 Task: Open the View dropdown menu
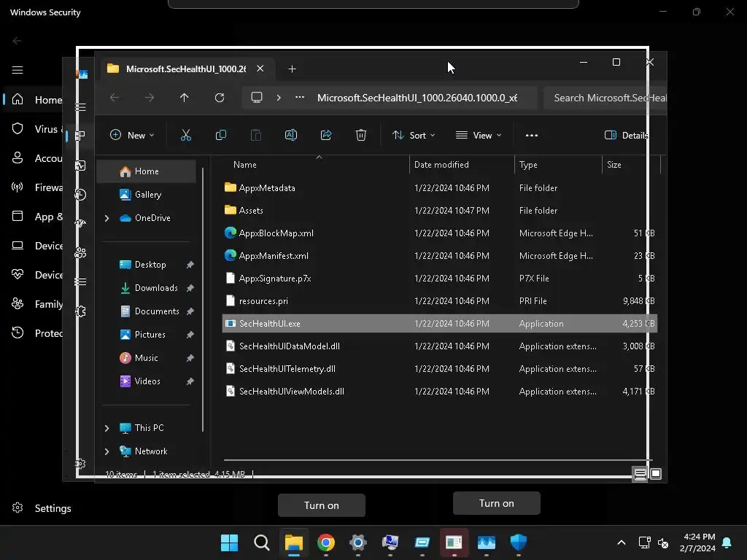pyautogui.click(x=479, y=135)
